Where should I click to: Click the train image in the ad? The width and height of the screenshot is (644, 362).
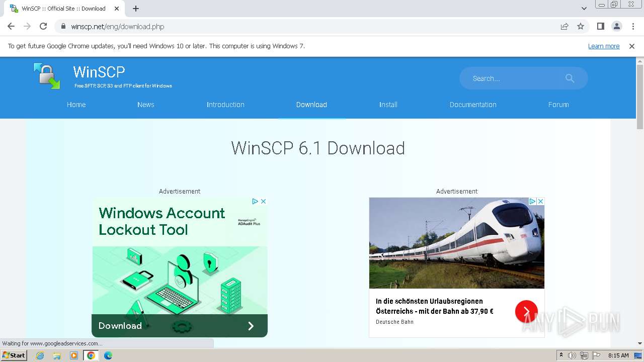coord(457,243)
